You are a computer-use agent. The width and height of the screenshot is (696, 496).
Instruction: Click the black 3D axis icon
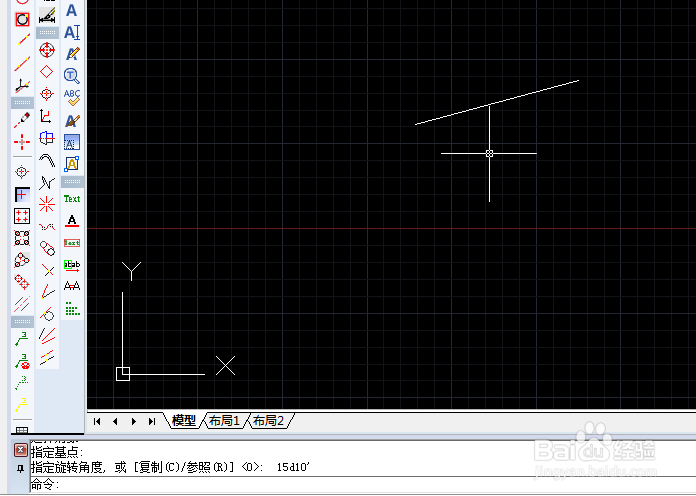point(22,85)
